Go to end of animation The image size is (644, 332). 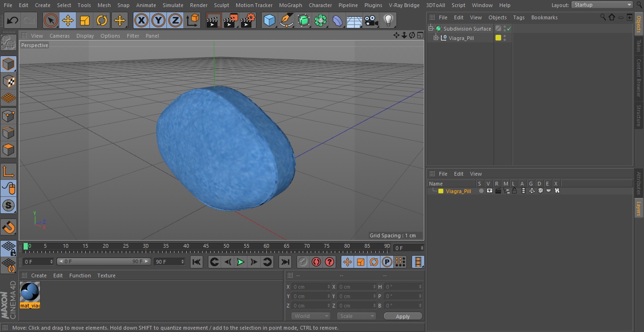coord(285,262)
